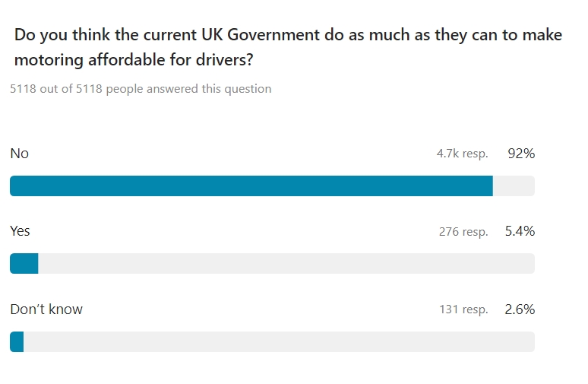Click the survey question heading text
The height and width of the screenshot is (384, 588).
288,47
